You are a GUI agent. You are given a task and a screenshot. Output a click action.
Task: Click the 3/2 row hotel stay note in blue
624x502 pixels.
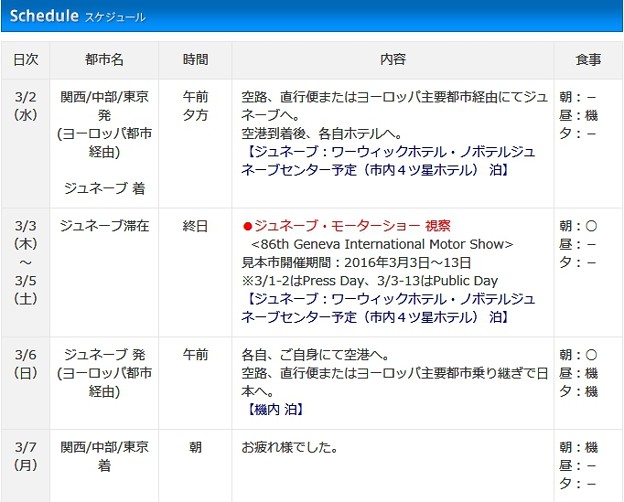pos(388,161)
